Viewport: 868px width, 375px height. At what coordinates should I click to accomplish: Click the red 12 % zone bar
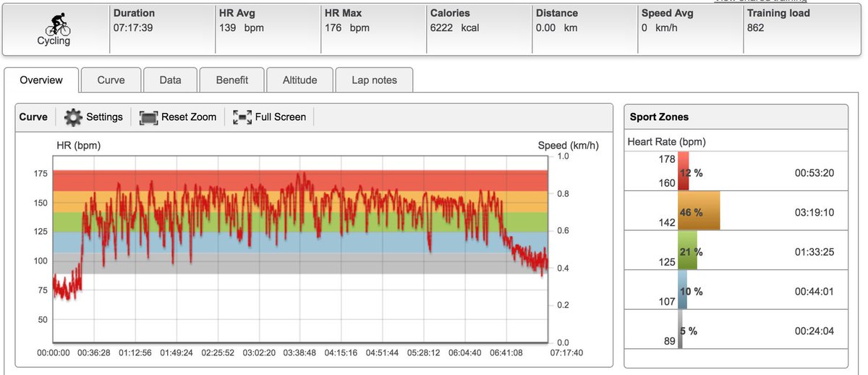[684, 169]
